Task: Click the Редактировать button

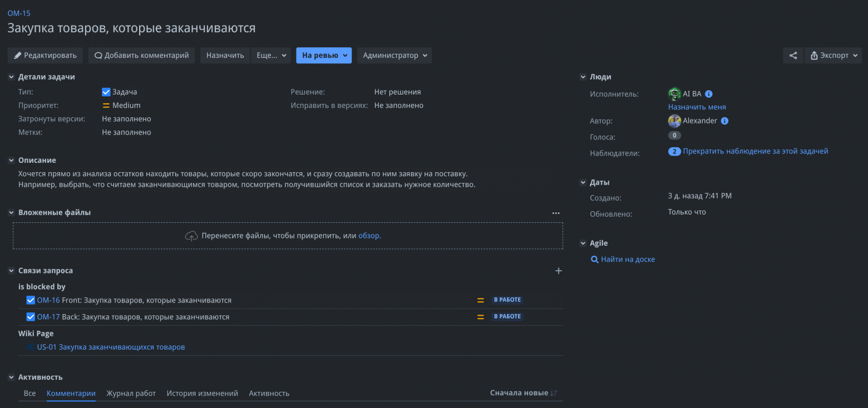Action: (45, 56)
